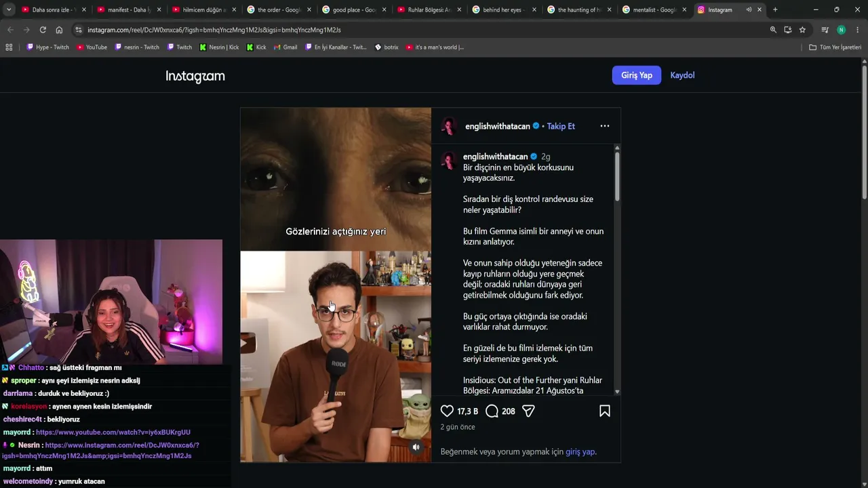The height and width of the screenshot is (488, 868).
Task: Share the reel with the paper plane icon
Action: (x=528, y=411)
